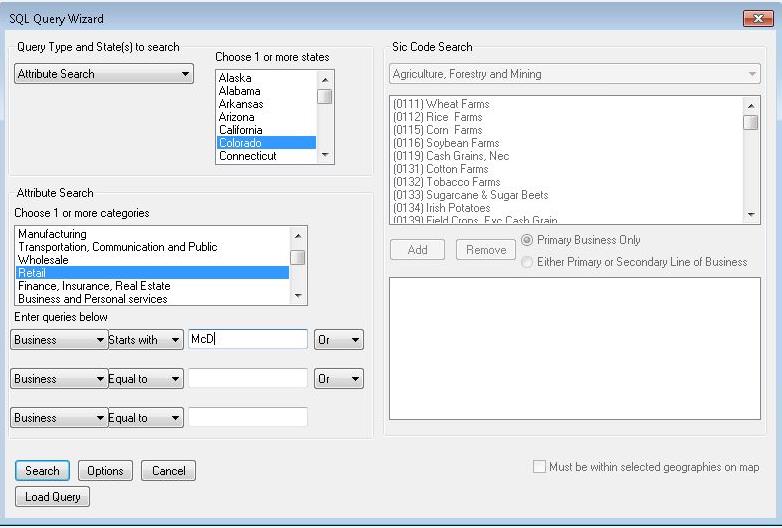
Task: Expand the Agriculture, Forestry and Mining dropdown
Action: tap(574, 74)
